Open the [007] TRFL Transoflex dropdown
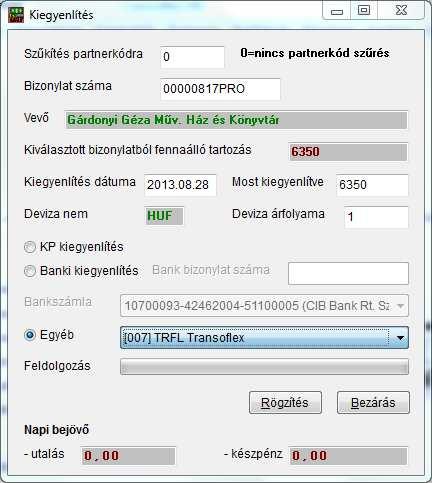The height and width of the screenshot is (483, 432). [264, 338]
